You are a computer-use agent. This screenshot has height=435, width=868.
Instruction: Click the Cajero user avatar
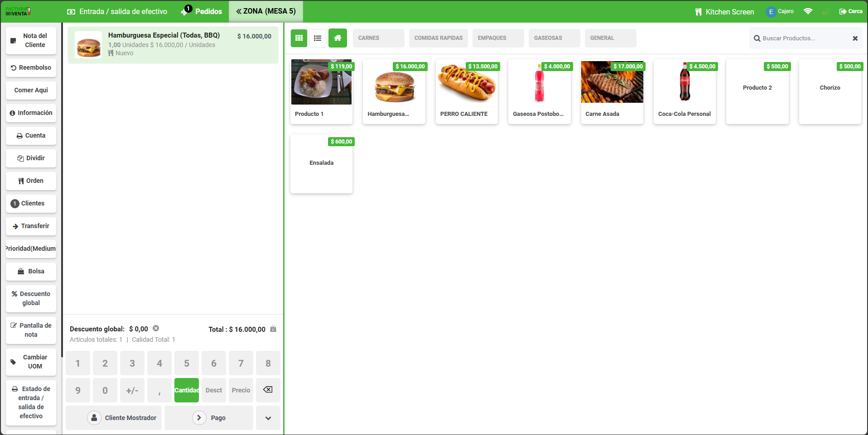coord(771,12)
